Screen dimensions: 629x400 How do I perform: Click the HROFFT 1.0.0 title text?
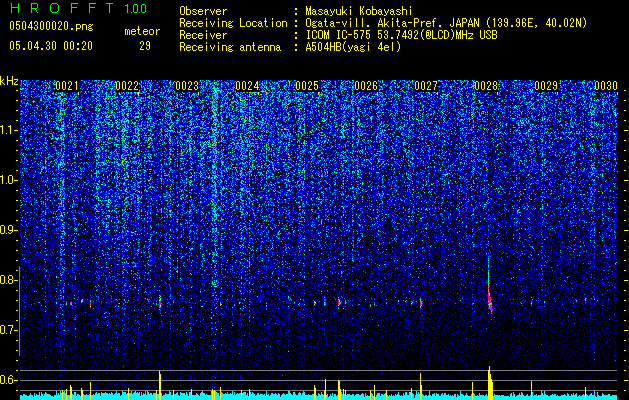tap(78, 8)
